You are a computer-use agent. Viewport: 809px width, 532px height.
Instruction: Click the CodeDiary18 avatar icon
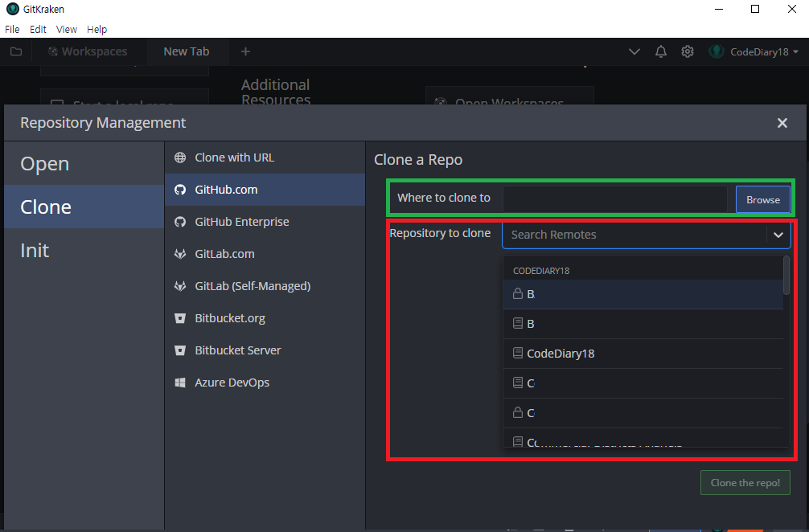(x=717, y=51)
